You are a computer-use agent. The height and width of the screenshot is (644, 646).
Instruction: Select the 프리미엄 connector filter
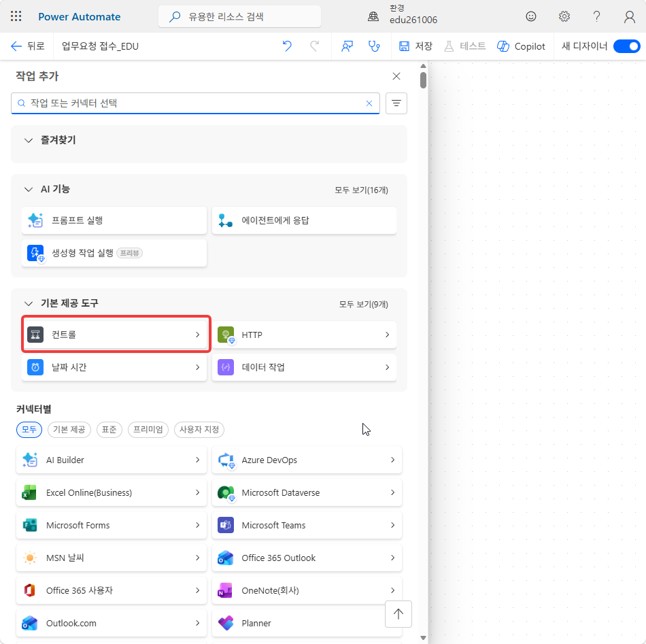point(148,430)
